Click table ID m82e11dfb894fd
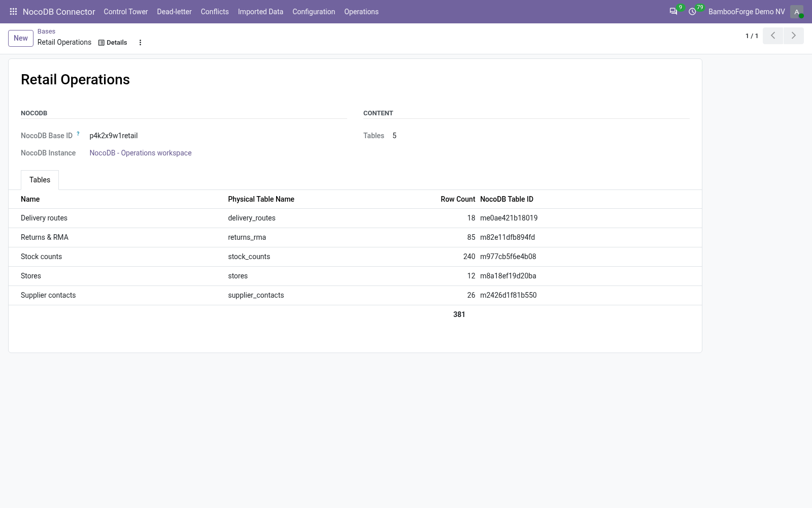 [507, 237]
